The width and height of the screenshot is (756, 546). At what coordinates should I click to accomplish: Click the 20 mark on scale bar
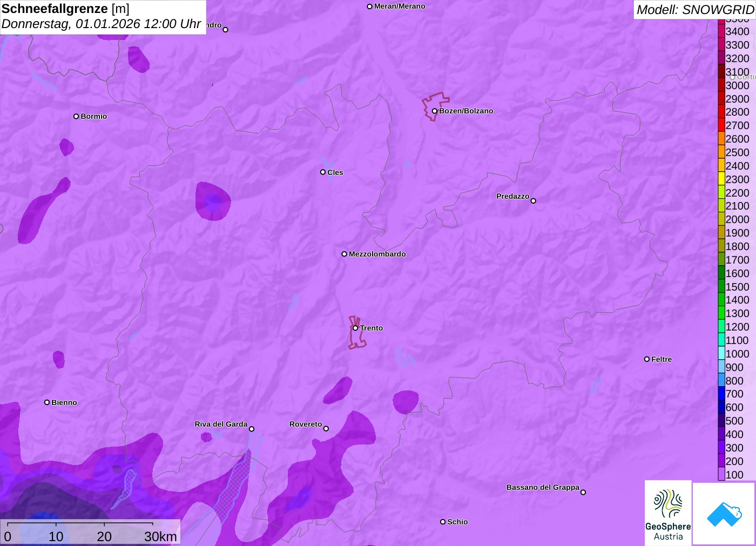click(104, 536)
